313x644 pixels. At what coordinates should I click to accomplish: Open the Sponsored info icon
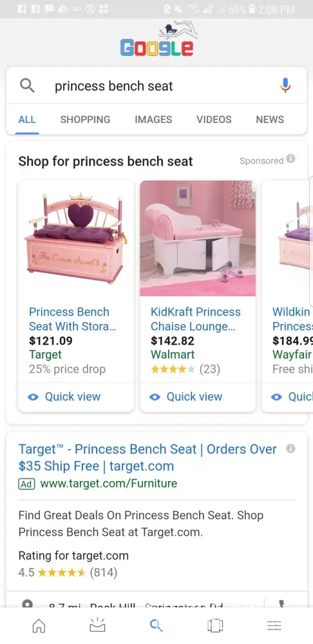(x=290, y=158)
